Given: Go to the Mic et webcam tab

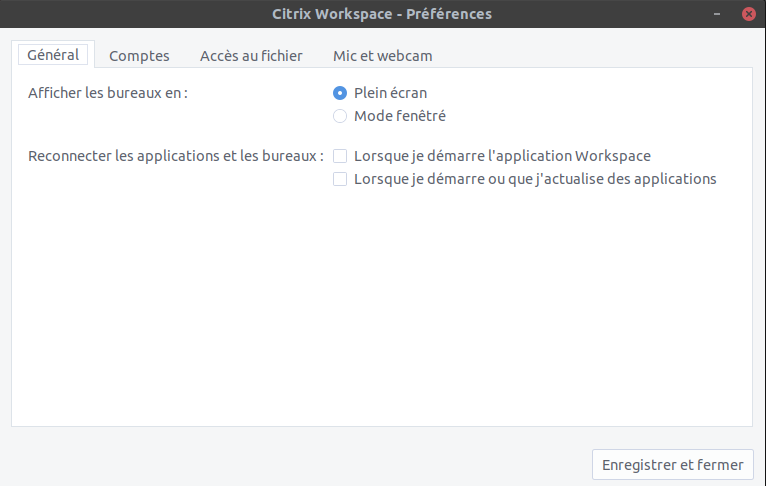Looking at the screenshot, I should click(382, 56).
